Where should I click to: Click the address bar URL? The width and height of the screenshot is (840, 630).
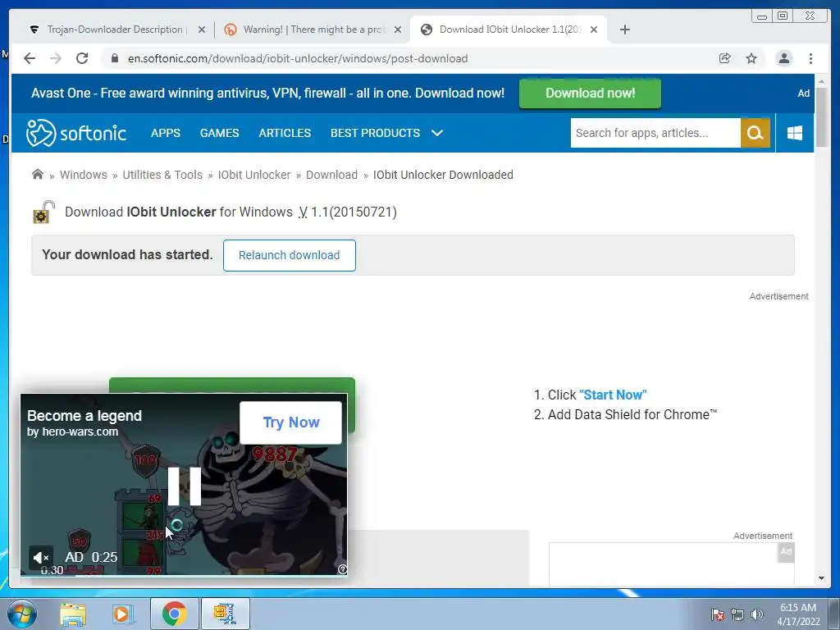click(297, 58)
